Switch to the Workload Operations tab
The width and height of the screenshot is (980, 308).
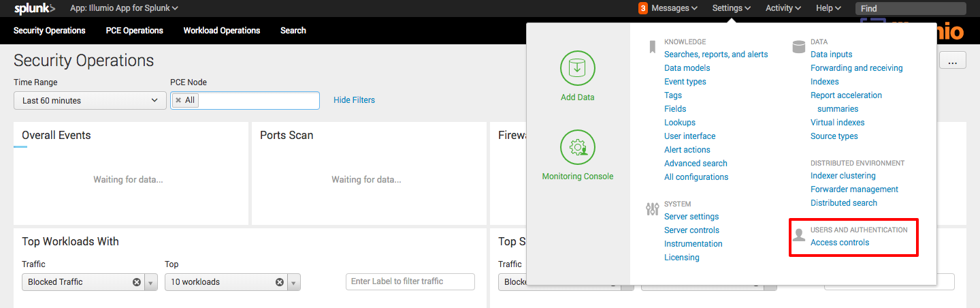click(x=222, y=31)
